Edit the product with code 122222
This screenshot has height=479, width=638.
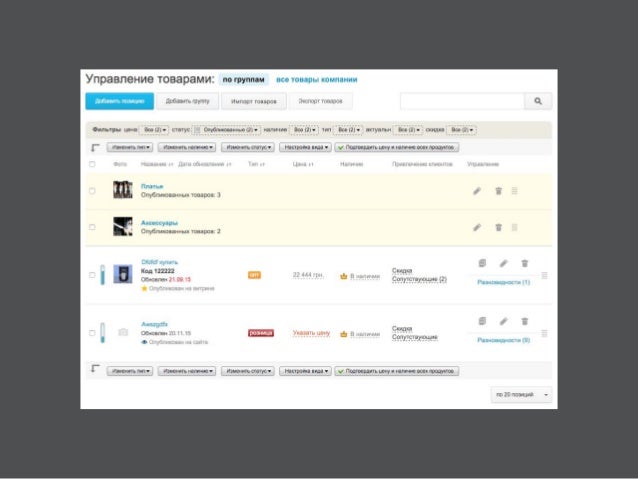503,263
